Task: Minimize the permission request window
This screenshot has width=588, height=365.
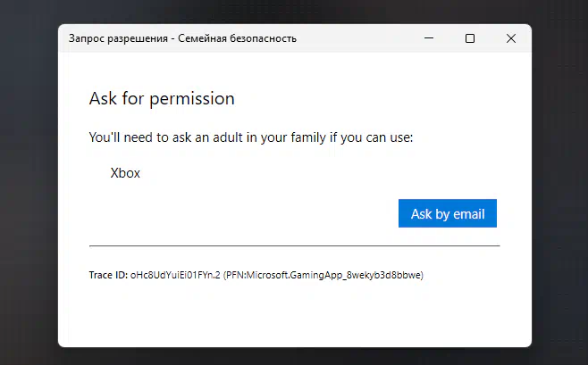Action: (429, 38)
